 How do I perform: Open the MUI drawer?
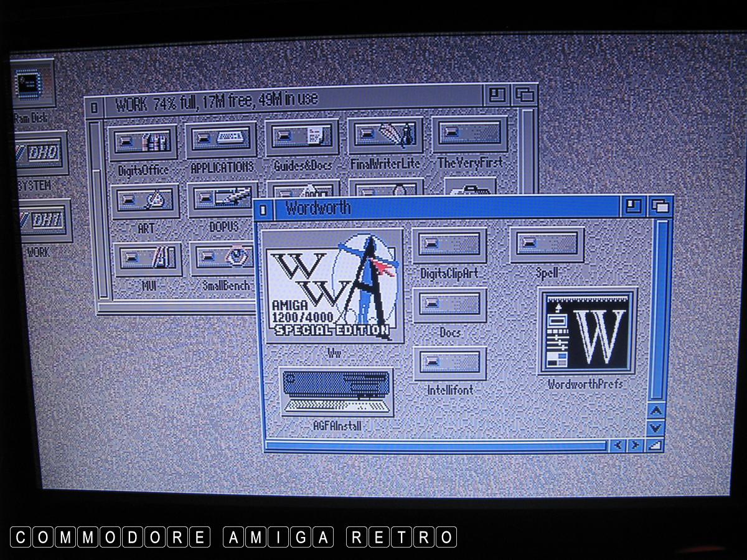(148, 259)
